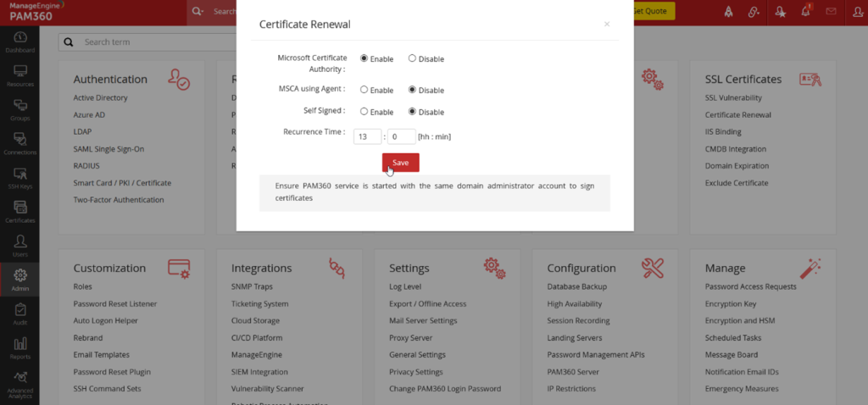Open Dashboard from the sidebar
The width and height of the screenshot is (868, 405).
20,42
